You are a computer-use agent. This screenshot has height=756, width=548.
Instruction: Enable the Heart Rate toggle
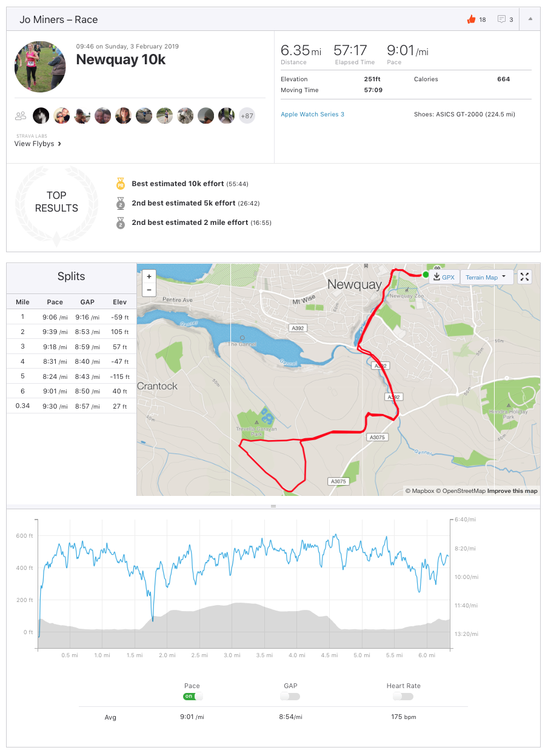[x=403, y=697]
